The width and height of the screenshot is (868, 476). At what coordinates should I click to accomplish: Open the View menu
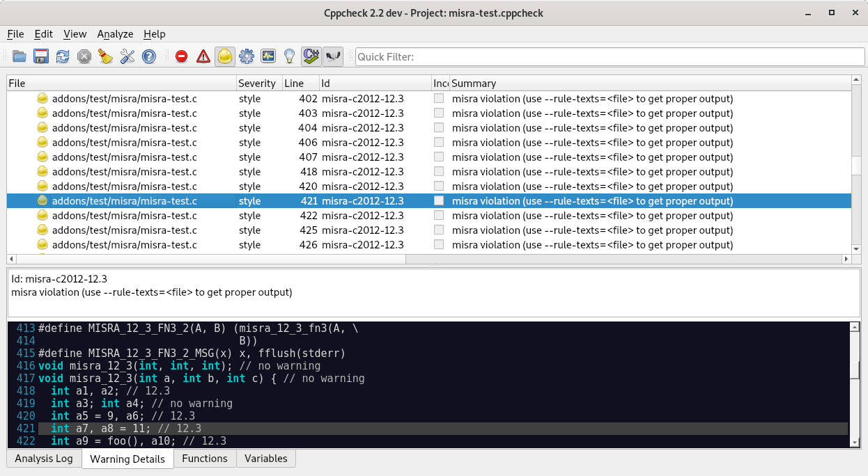(75, 34)
